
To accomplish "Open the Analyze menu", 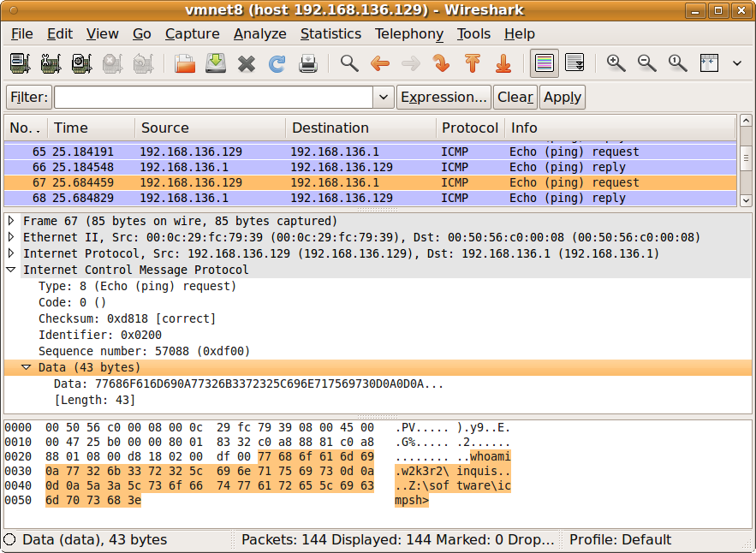I will 260,33.
